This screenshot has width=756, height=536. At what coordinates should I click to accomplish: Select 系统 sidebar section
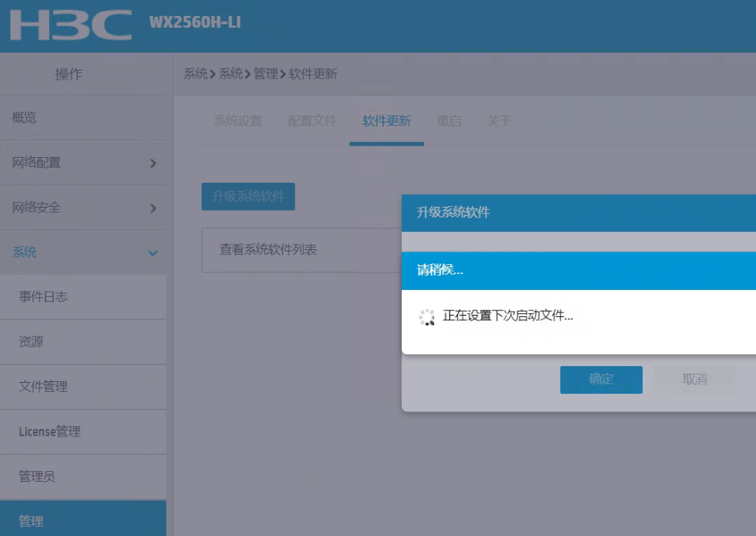pos(83,252)
